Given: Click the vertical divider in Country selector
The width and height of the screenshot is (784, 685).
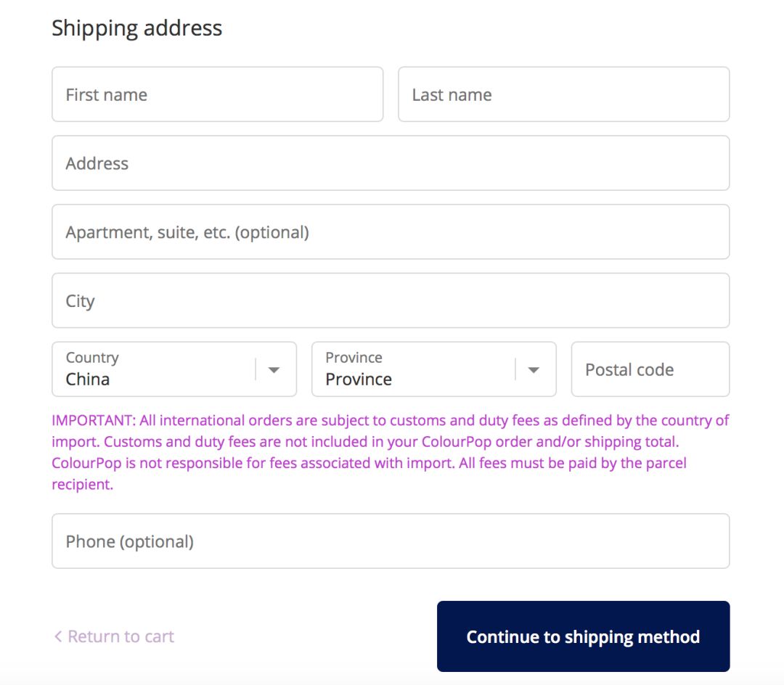Looking at the screenshot, I should click(x=256, y=369).
